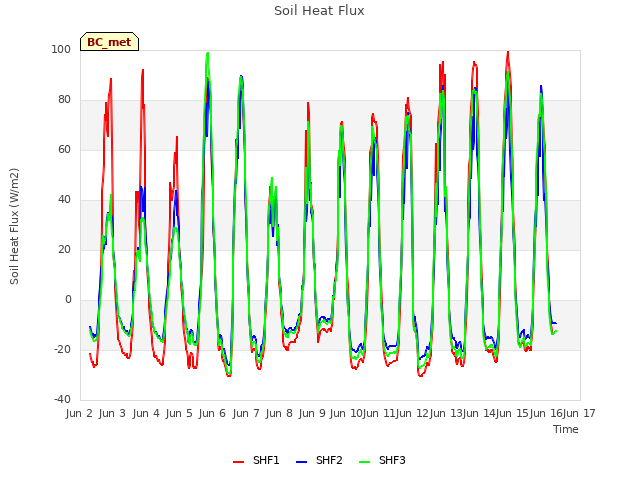Click the Jun 6 x-axis tick label
Viewport: 640px width, 480px height.
[212, 413]
